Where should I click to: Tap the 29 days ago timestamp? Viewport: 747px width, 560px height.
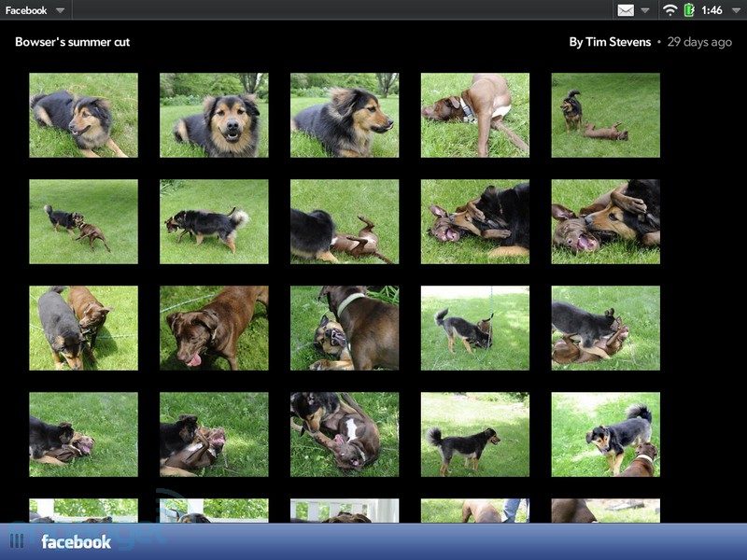point(699,42)
